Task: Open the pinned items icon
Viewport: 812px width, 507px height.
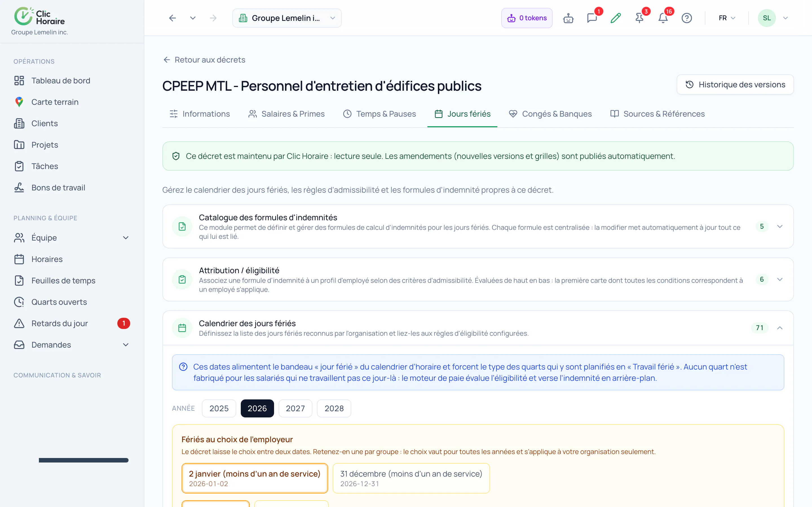Action: (639, 18)
